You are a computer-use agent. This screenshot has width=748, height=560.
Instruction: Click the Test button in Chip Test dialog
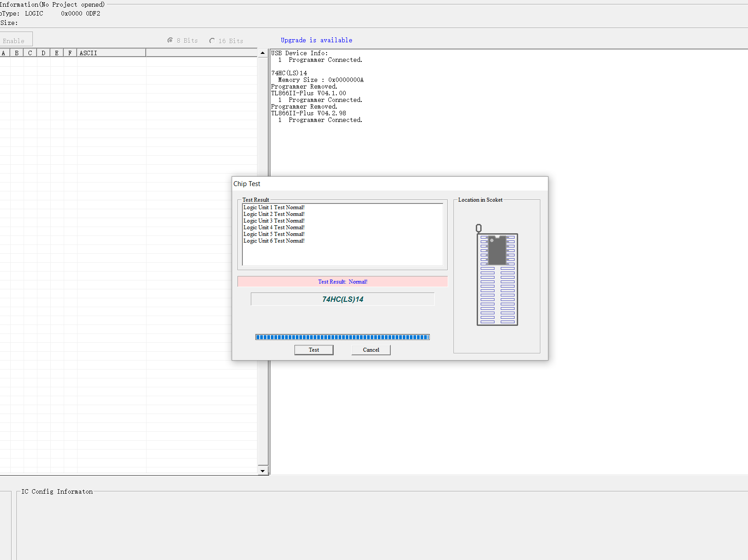pos(314,350)
